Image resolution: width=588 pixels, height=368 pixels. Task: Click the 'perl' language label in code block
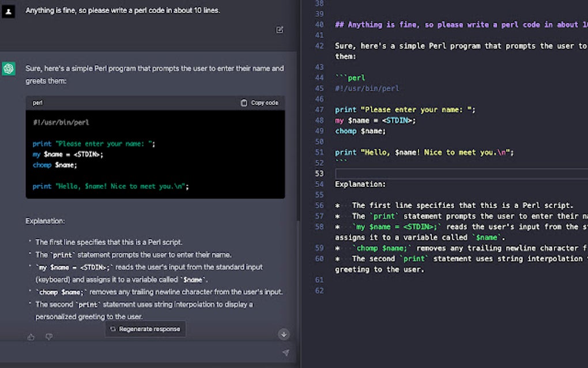[37, 103]
